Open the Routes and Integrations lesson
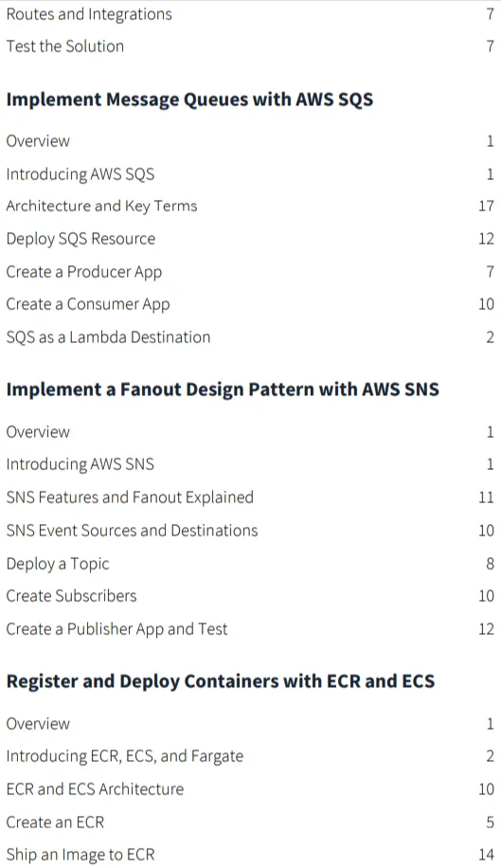 click(x=89, y=14)
